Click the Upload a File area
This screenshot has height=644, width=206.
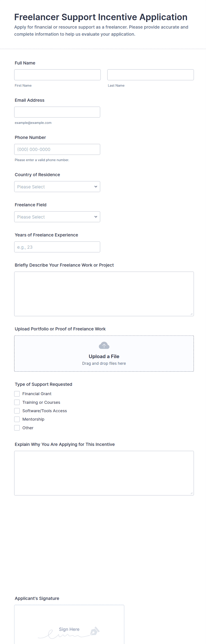(x=104, y=353)
